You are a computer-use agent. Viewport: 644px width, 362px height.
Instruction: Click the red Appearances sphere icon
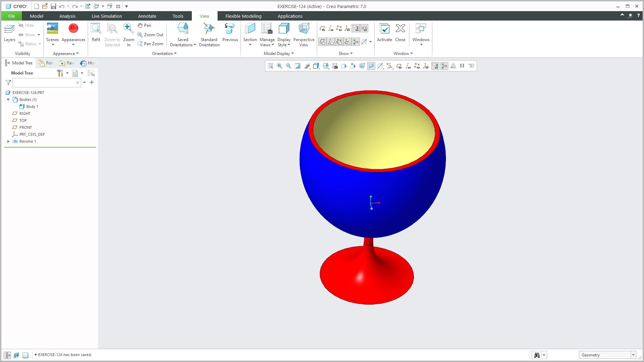click(73, 28)
